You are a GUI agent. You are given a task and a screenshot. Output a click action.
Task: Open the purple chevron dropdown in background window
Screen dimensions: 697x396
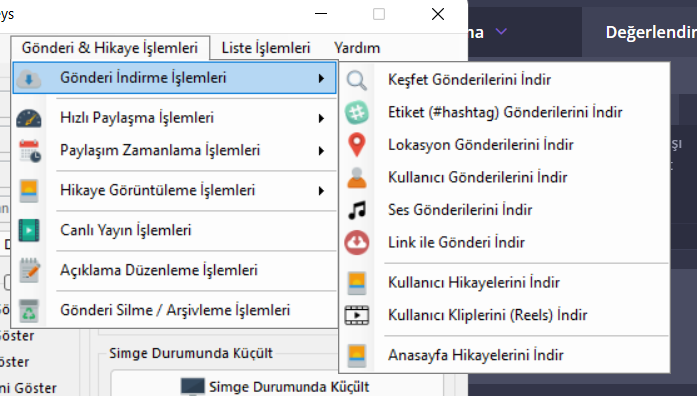point(501,32)
